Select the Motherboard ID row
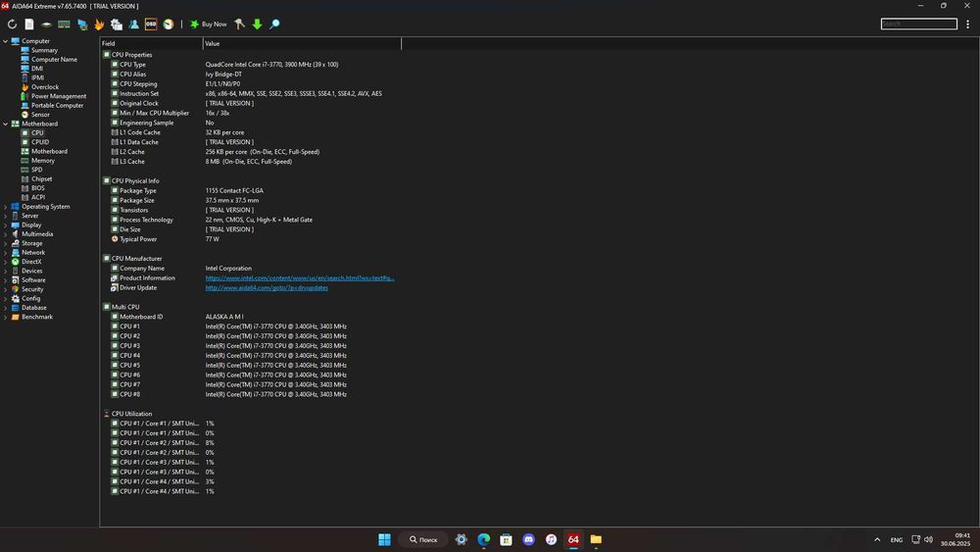This screenshot has width=980, height=552. (250, 317)
